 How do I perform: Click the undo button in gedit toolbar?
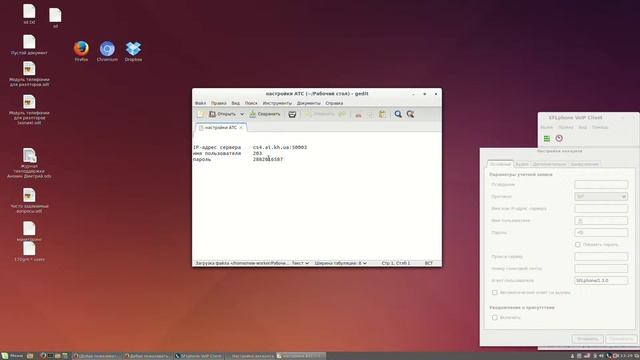(320, 114)
